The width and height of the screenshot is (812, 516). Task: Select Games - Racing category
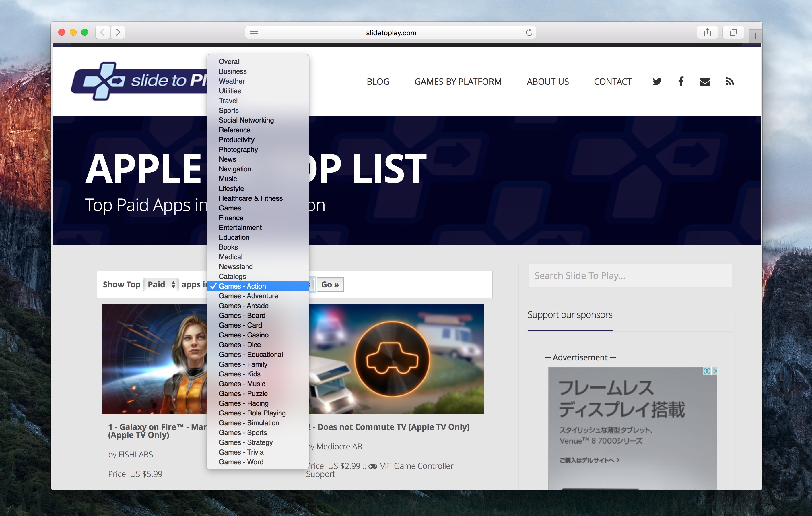click(258, 404)
